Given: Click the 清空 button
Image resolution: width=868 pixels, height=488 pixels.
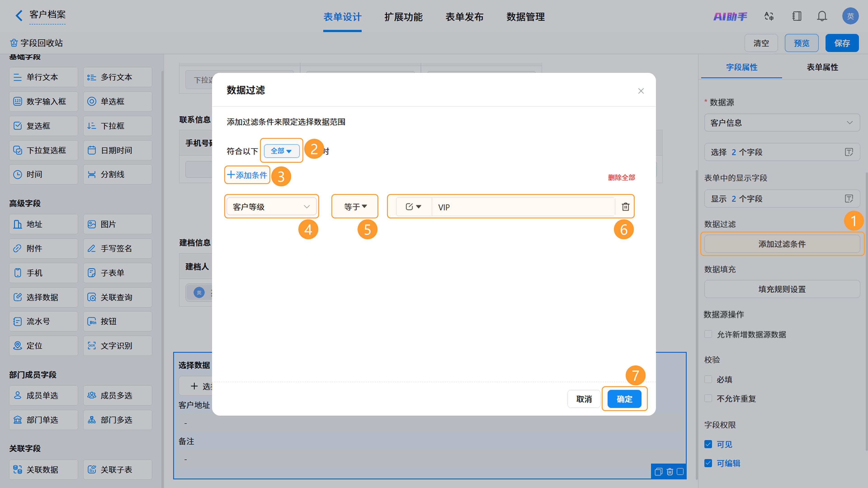Looking at the screenshot, I should 761,43.
